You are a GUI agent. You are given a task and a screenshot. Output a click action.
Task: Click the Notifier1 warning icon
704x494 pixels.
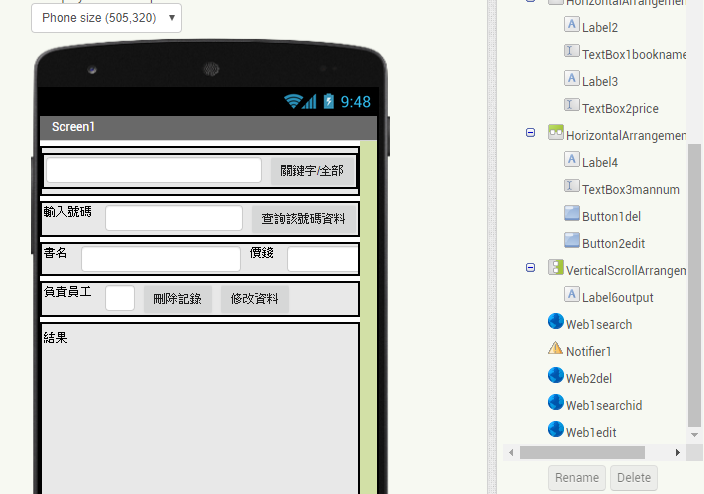coord(556,348)
